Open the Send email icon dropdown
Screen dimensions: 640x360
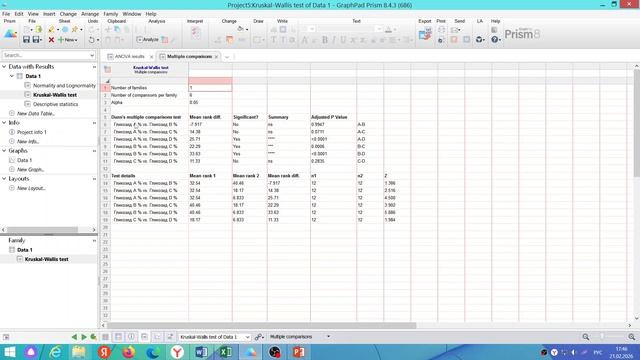(x=456, y=30)
